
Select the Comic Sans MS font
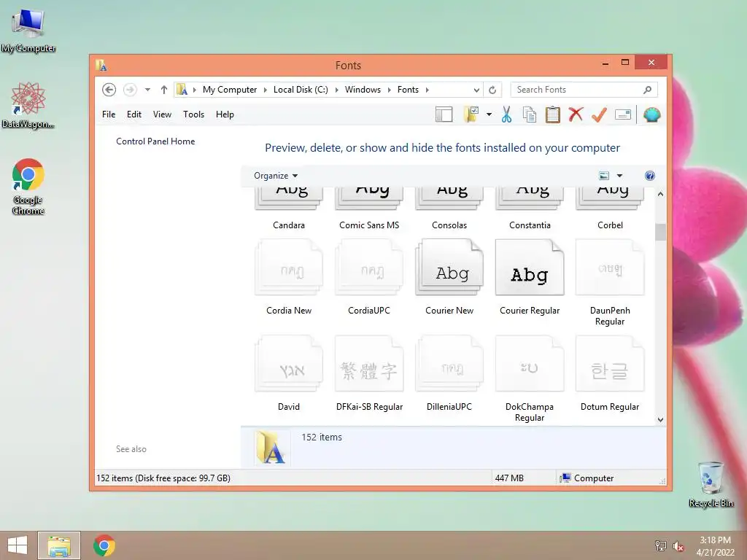tap(369, 208)
